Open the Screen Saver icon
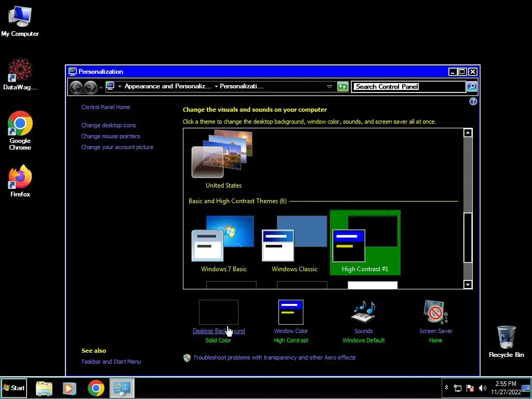The image size is (532, 399). coord(436,312)
